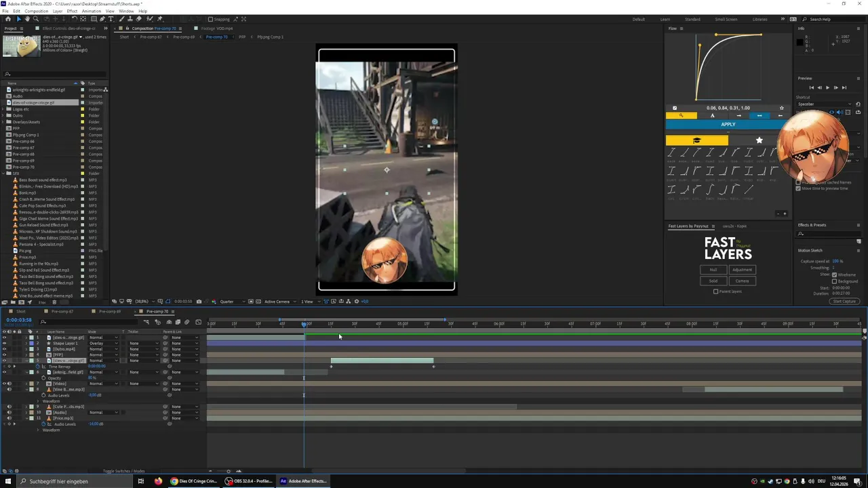Select the Overlays/Assets folder in Project panel
Image resolution: width=868 pixels, height=488 pixels.
26,122
